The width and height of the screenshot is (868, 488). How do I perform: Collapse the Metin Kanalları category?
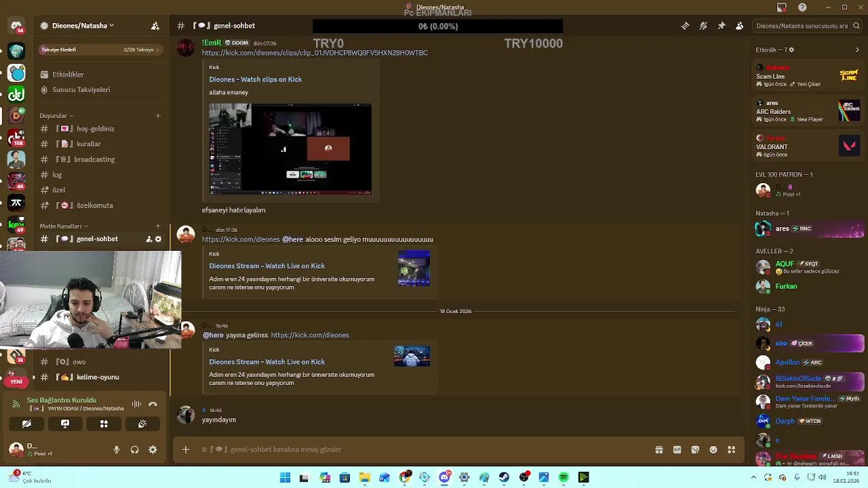coord(64,226)
